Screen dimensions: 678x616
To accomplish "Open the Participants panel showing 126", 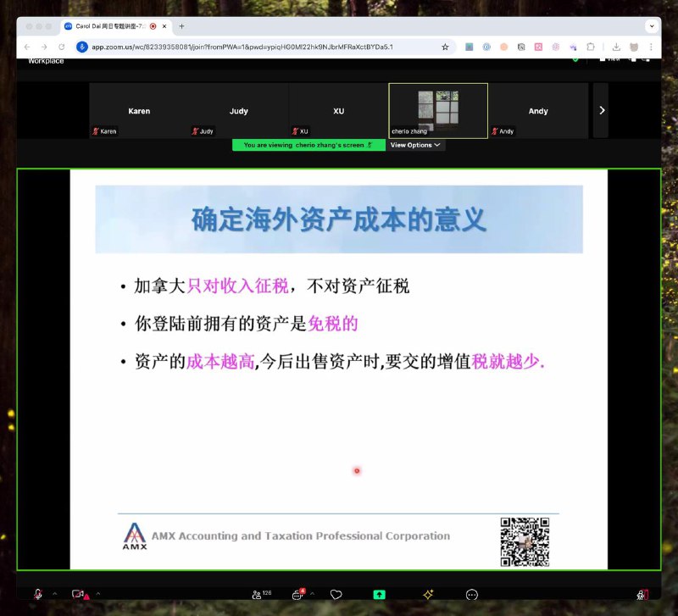I will tap(258, 595).
